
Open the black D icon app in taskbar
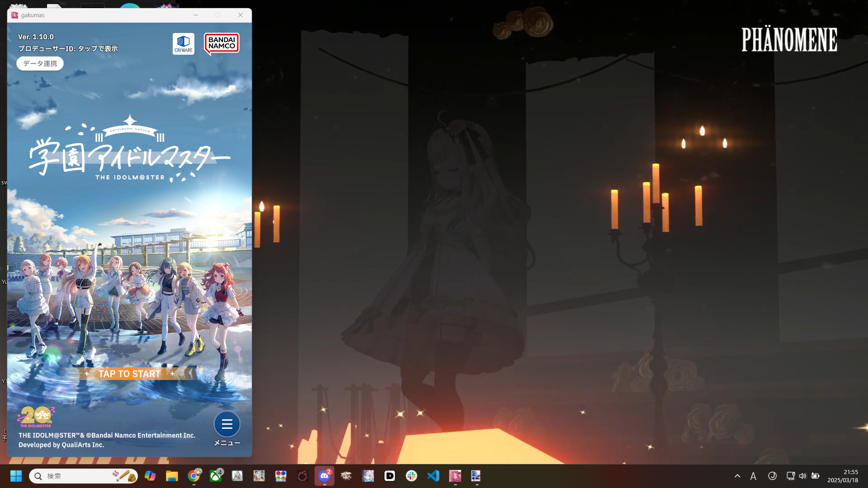(390, 476)
